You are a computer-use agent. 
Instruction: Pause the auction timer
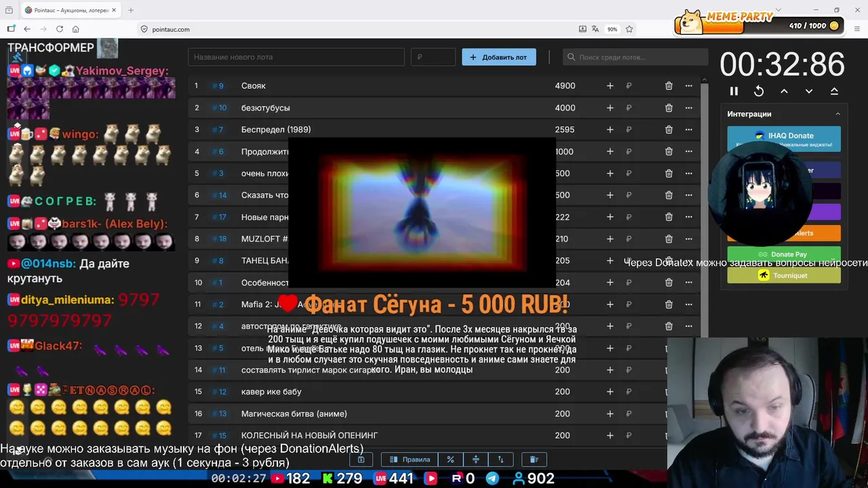click(x=734, y=91)
